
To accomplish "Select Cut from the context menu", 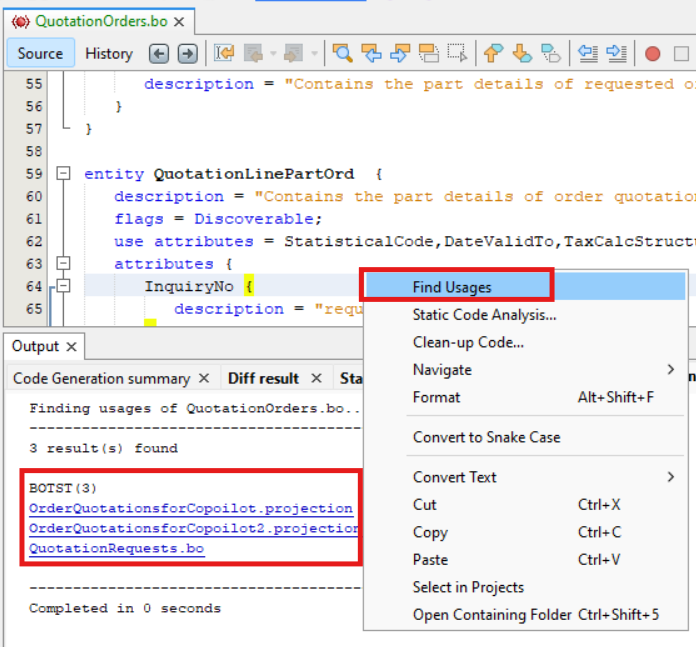I will point(525,505).
